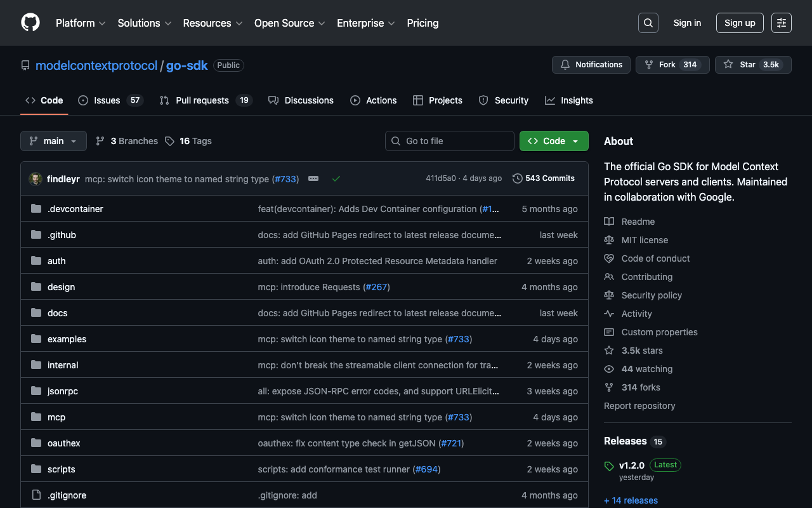
Task: Click the Sign up button
Action: click(739, 23)
